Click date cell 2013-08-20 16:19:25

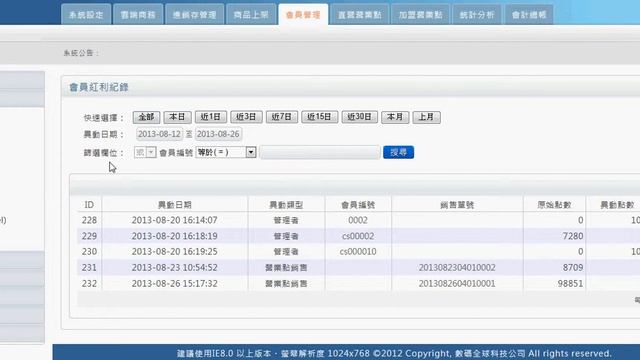click(x=174, y=252)
